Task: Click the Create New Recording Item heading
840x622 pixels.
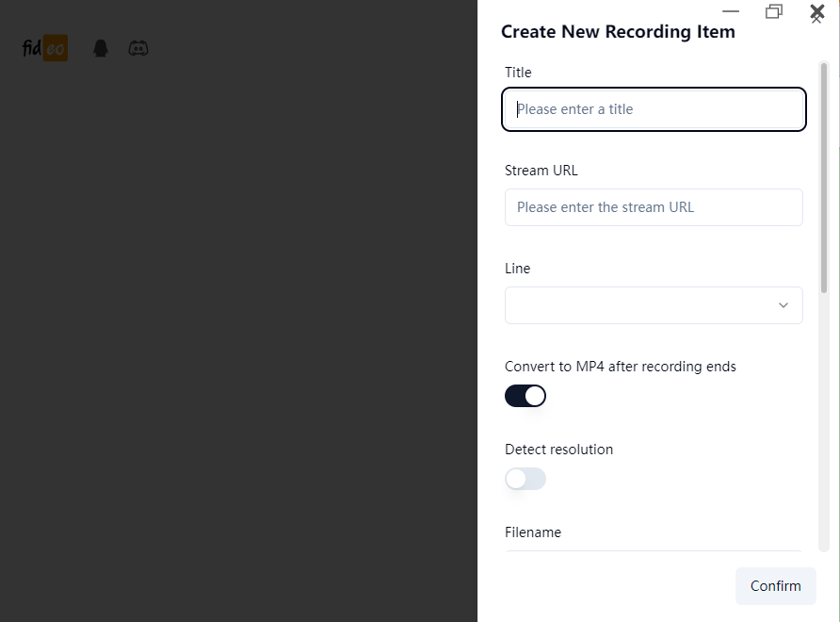Action: [618, 32]
